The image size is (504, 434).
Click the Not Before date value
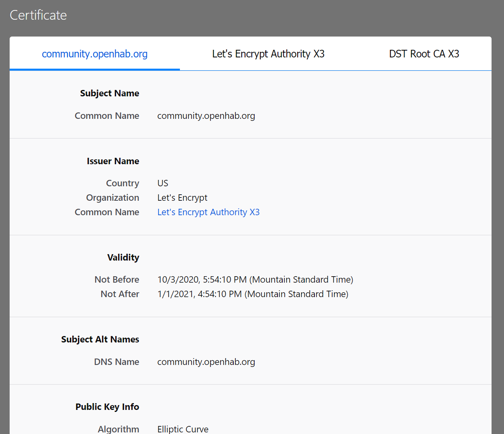pos(255,279)
